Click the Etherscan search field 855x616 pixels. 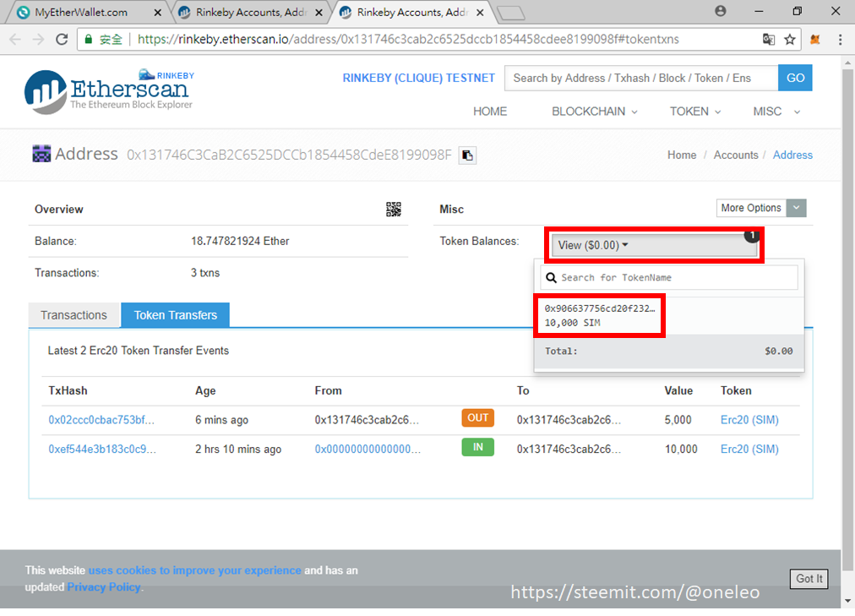click(x=641, y=78)
